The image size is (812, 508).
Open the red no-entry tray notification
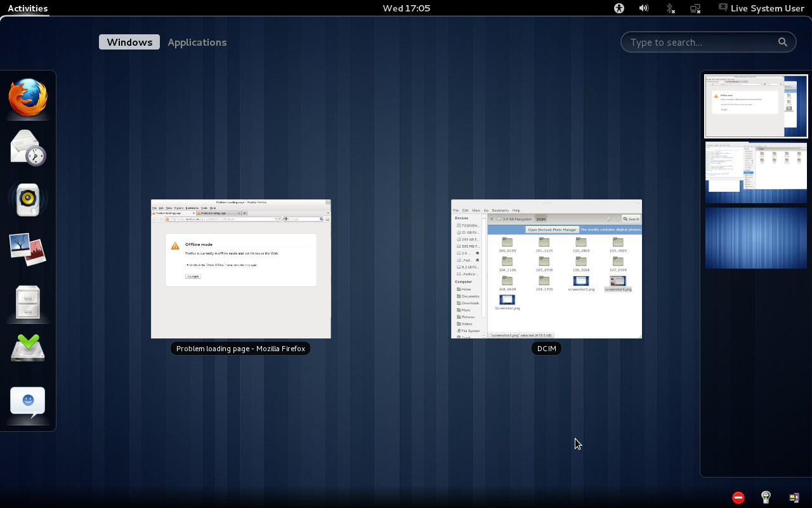[x=738, y=498]
